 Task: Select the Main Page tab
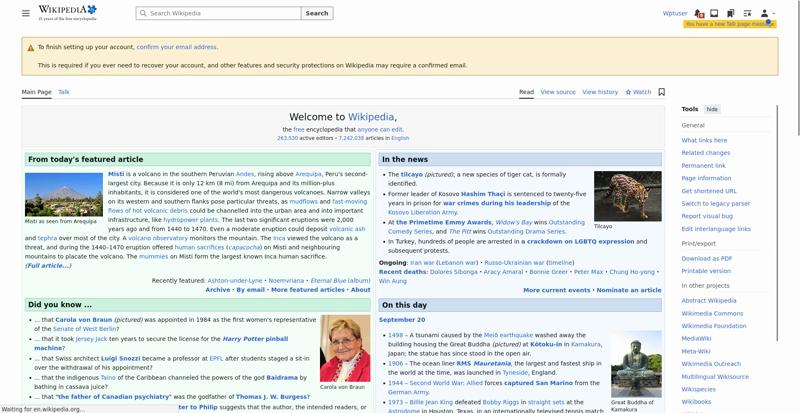click(36, 92)
